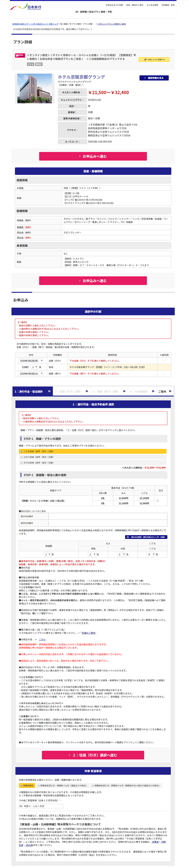Open the return date 2020年3月3日 dropdown
Screen dimensions: 189x868
tap(31, 373)
